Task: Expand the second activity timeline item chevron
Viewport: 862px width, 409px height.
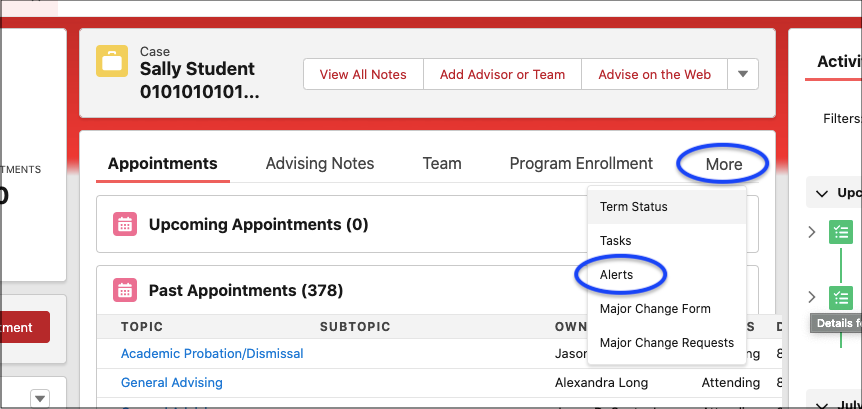Action: coord(812,297)
